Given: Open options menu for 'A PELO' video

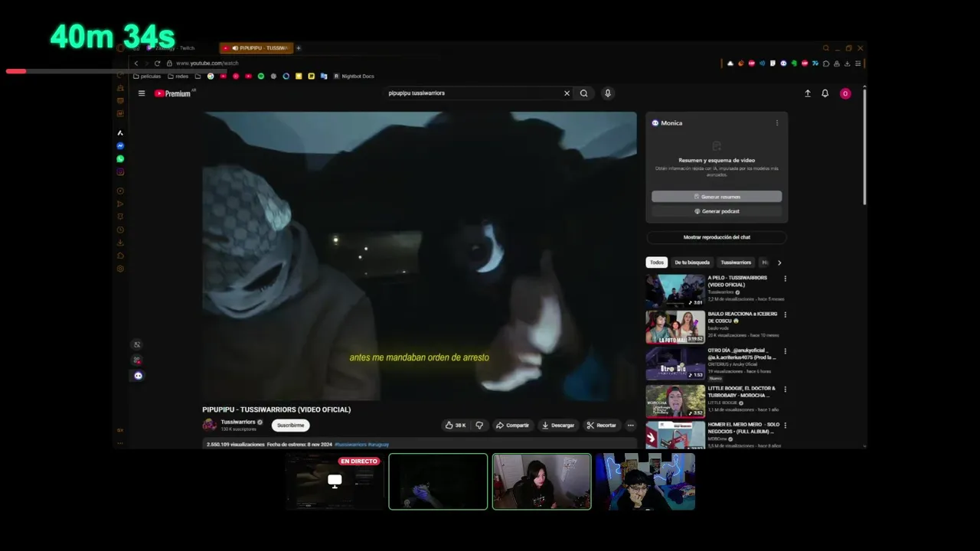Looking at the screenshot, I should click(x=785, y=279).
